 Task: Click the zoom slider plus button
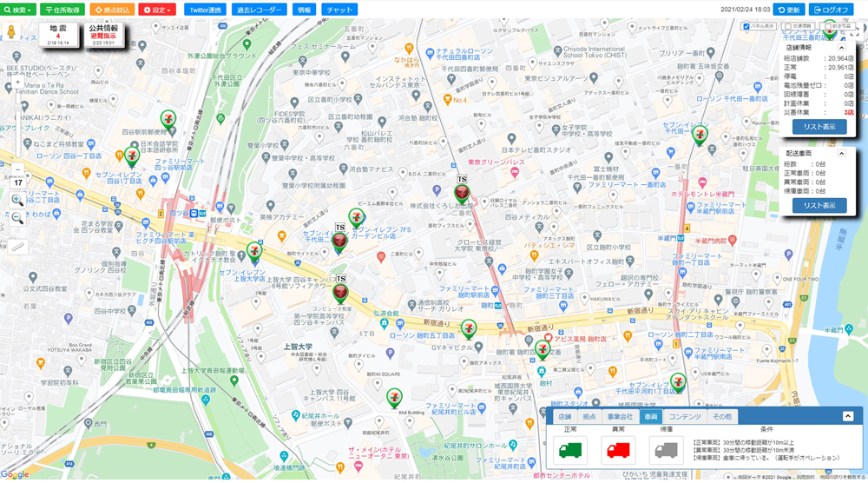coord(17,82)
